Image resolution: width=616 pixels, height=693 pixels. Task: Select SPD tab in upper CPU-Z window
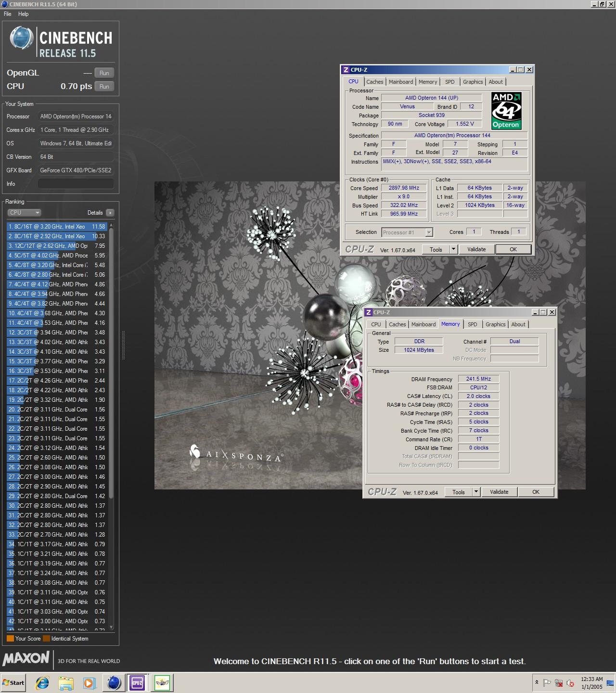pos(449,82)
